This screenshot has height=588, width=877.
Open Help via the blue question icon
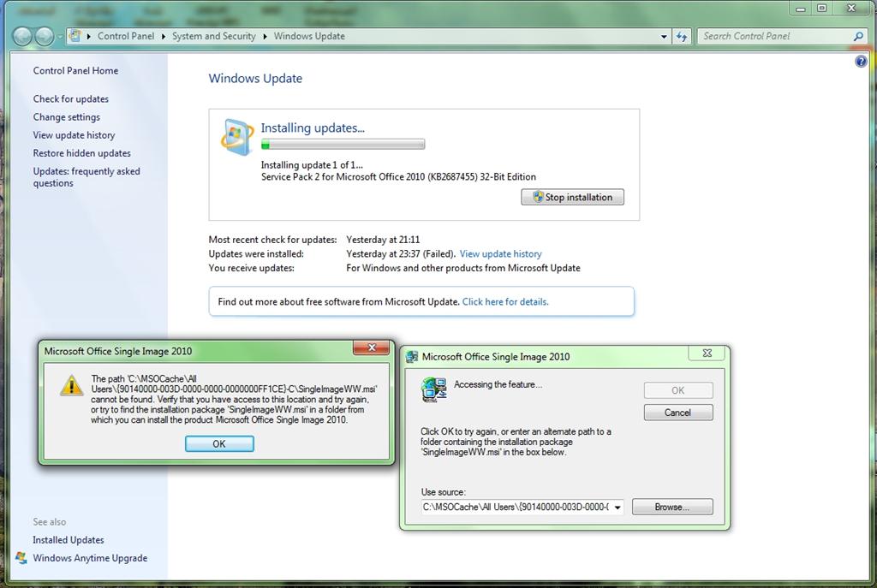(x=861, y=62)
